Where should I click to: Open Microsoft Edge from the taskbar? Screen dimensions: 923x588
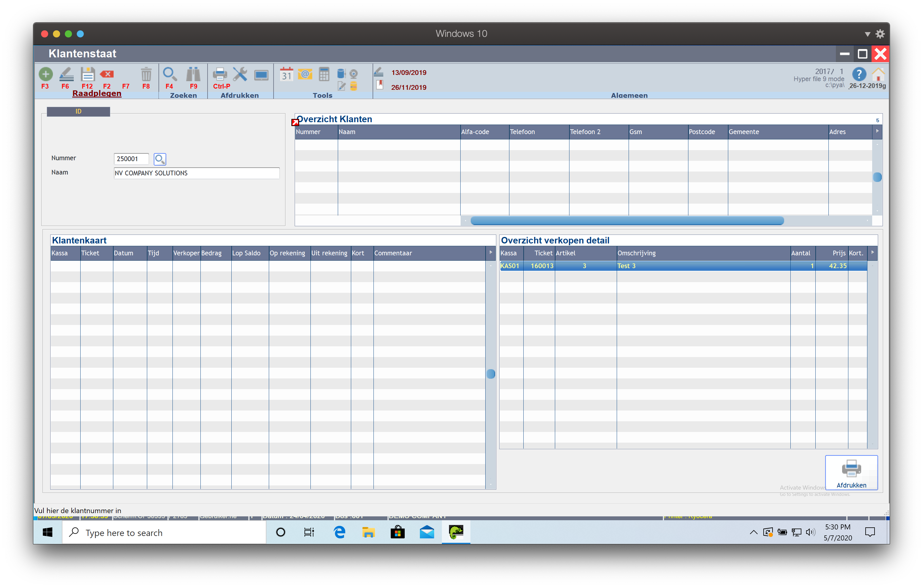(x=339, y=532)
